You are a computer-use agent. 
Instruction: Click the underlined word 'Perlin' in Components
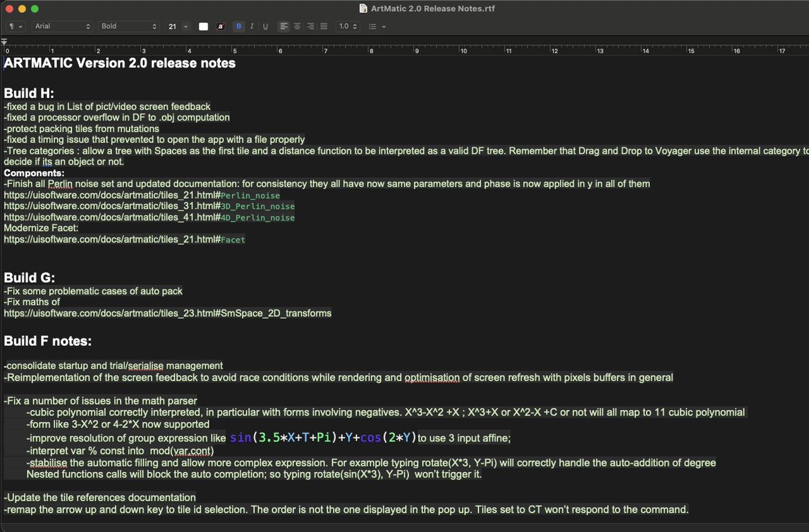pyautogui.click(x=61, y=184)
